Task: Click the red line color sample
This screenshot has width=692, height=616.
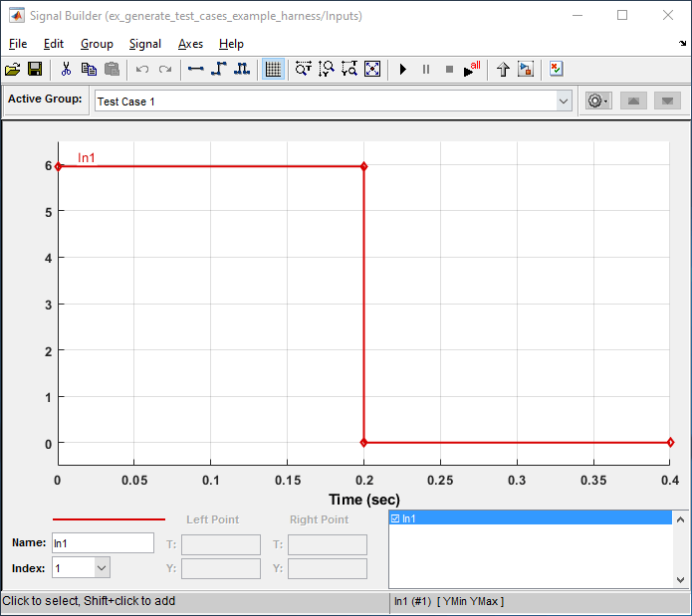Action: (109, 519)
